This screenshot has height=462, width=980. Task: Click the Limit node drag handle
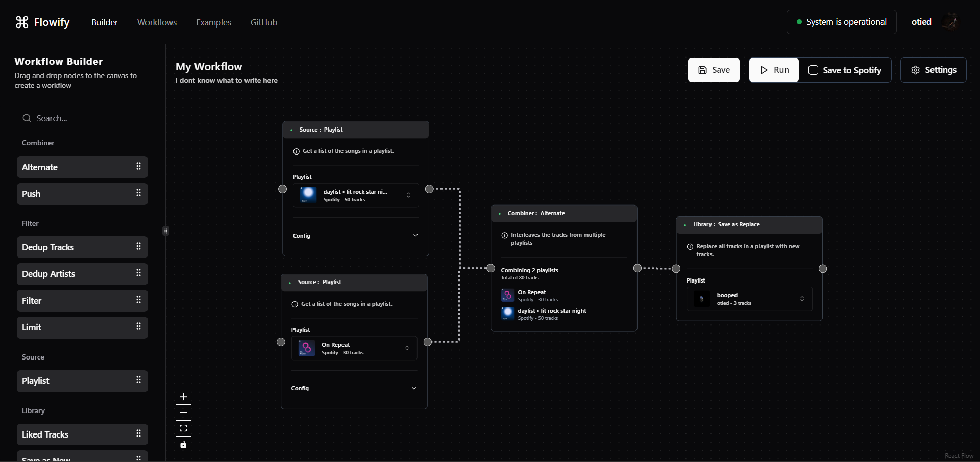138,326
